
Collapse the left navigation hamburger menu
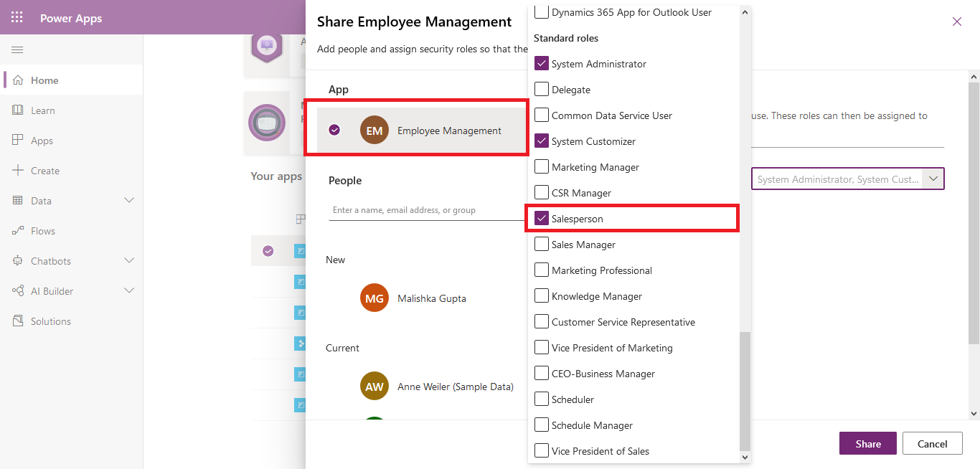tap(17, 49)
